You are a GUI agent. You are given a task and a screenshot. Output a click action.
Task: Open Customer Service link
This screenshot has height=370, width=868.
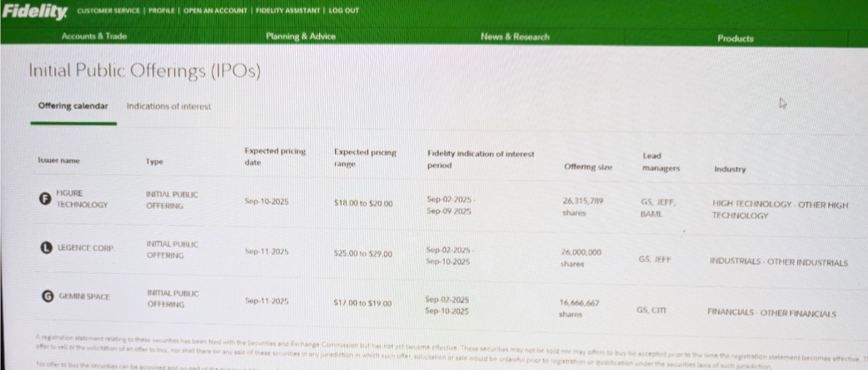click(108, 11)
